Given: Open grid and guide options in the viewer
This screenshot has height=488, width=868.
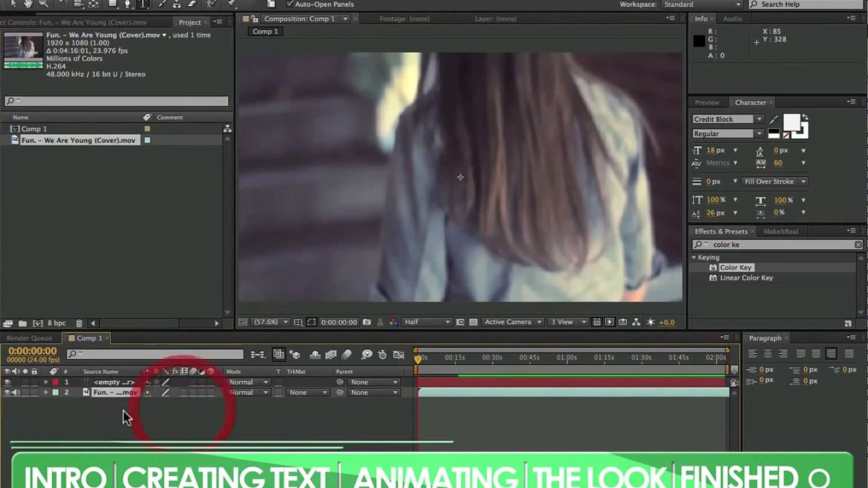Looking at the screenshot, I should point(298,322).
